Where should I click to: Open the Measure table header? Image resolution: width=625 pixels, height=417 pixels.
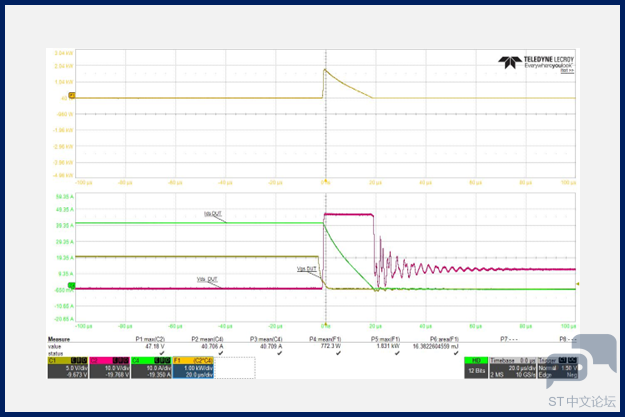pos(59,339)
